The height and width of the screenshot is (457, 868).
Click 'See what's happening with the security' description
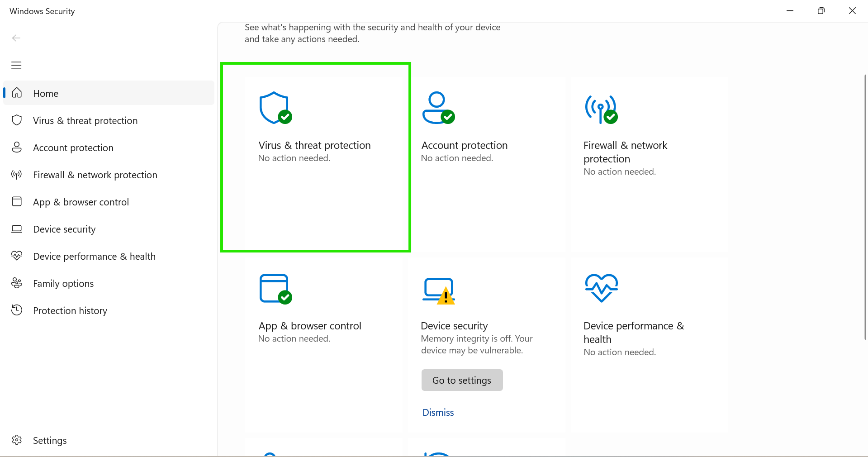(x=372, y=33)
